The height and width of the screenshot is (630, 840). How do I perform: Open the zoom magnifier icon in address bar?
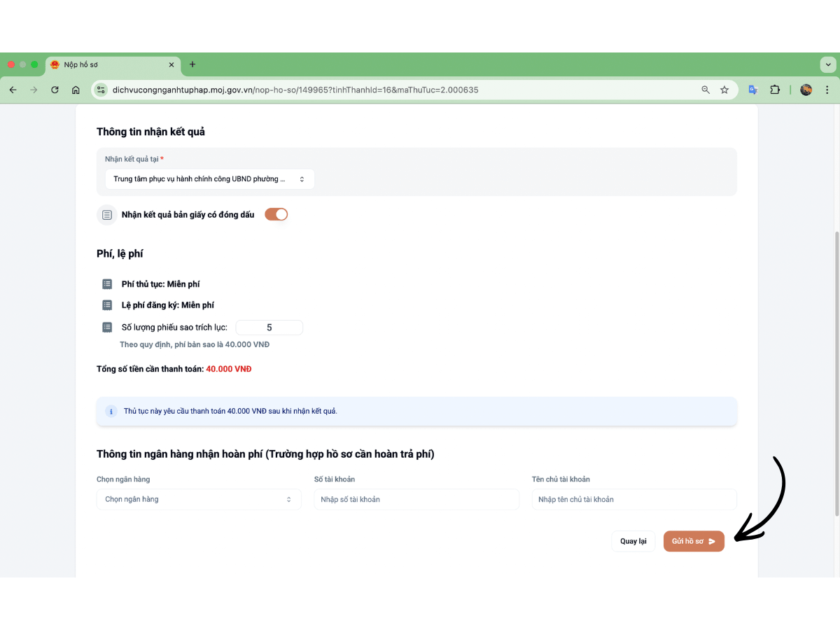pos(706,90)
